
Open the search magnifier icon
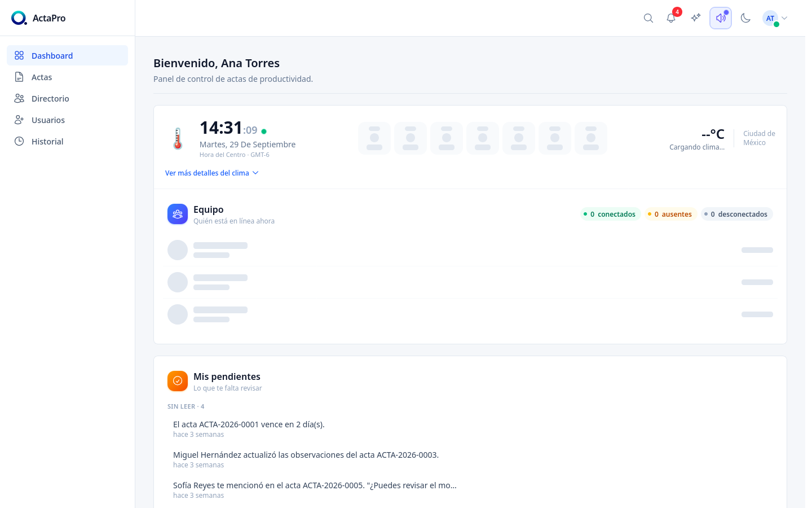pyautogui.click(x=648, y=18)
